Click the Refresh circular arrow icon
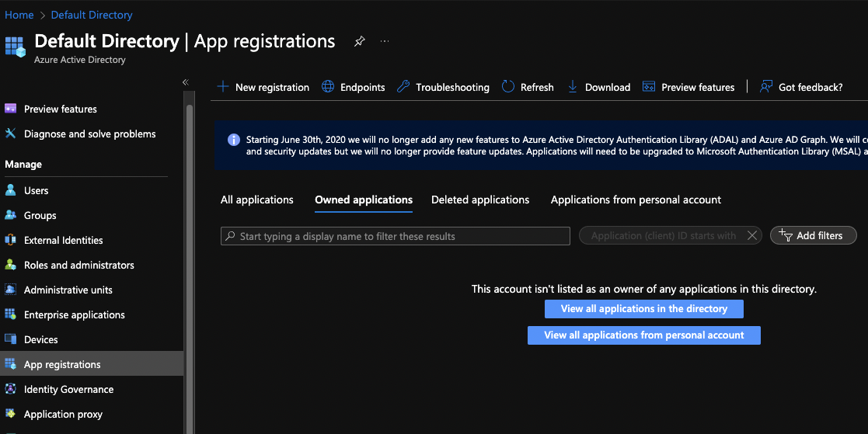The image size is (868, 434). click(508, 86)
